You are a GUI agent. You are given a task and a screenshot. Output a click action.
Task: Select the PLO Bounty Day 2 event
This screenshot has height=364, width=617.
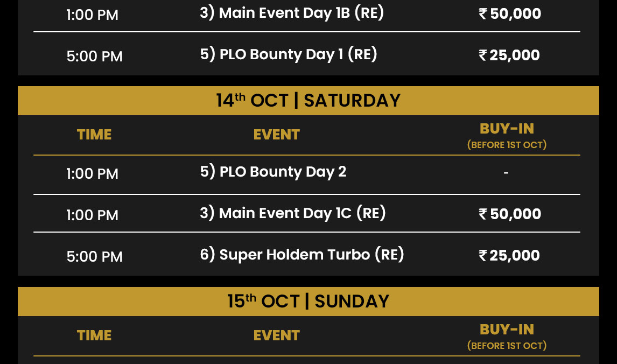[x=273, y=172]
